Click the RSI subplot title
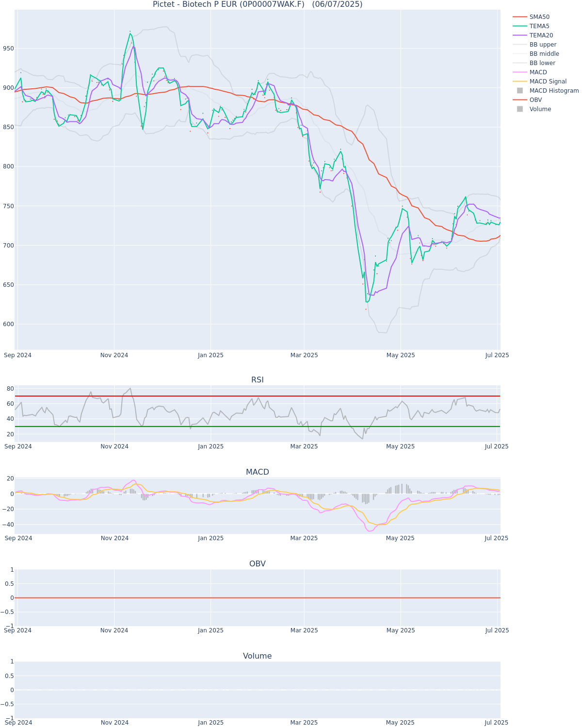This screenshot has height=728, width=582. click(258, 380)
